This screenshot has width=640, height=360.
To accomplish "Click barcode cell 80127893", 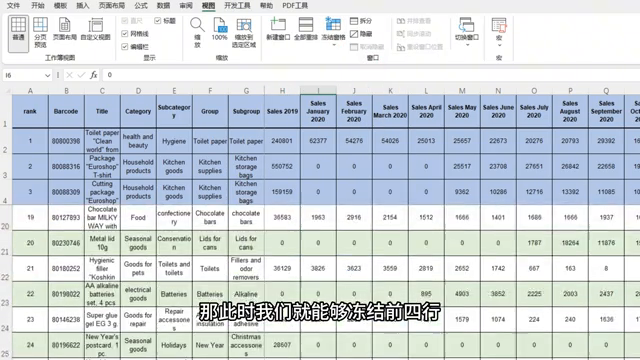I will [x=66, y=218].
